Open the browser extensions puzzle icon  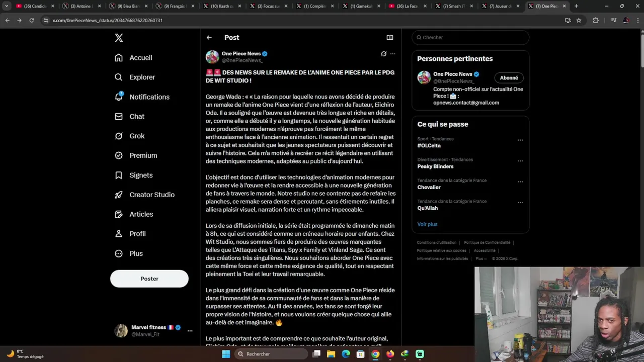click(x=596, y=20)
